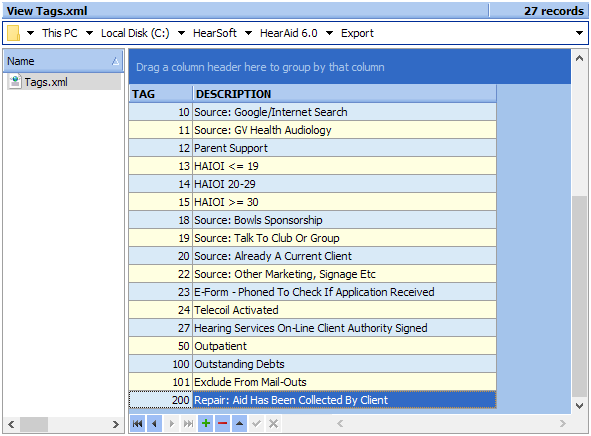Viewport: 591px width, 436px height.
Task: Click the Tags.xml file name
Action: (x=46, y=82)
